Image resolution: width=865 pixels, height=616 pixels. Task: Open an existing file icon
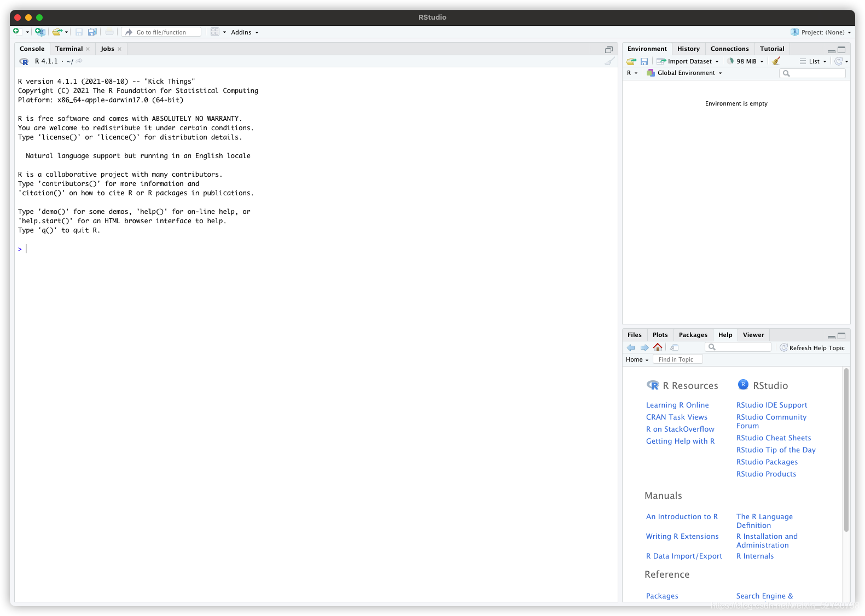pyautogui.click(x=57, y=32)
